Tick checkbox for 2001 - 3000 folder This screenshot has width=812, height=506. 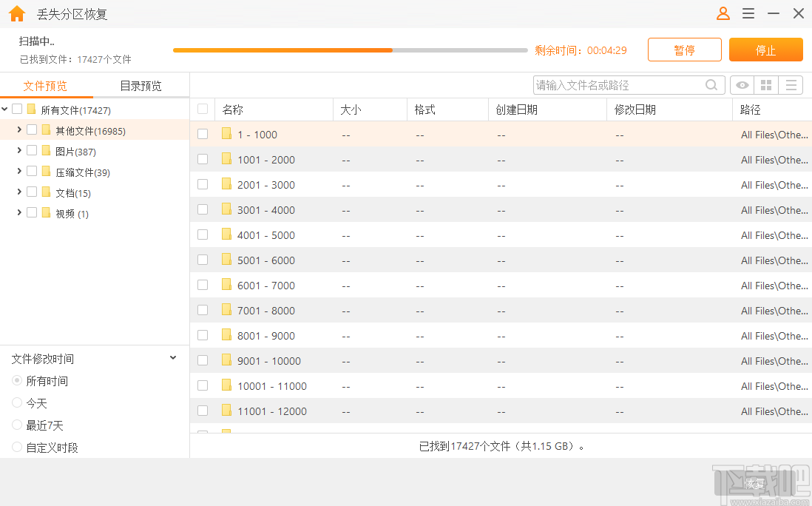tap(203, 184)
